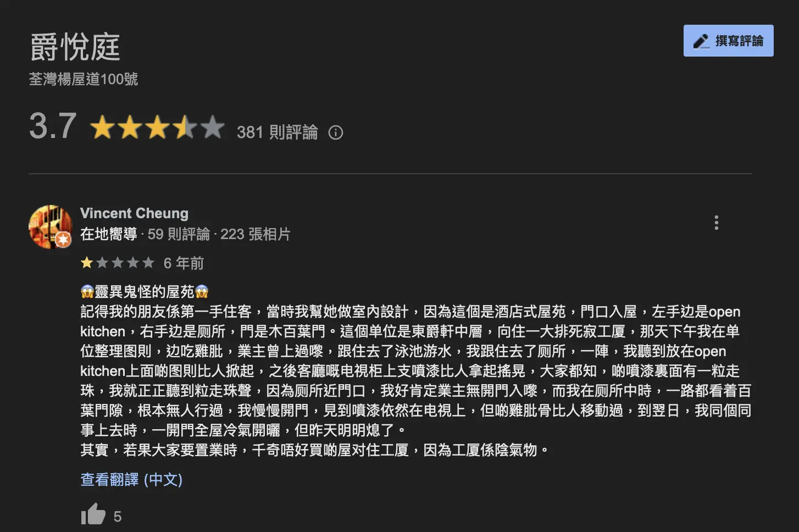Click the like count number 5
The image size is (799, 532).
coord(118,517)
